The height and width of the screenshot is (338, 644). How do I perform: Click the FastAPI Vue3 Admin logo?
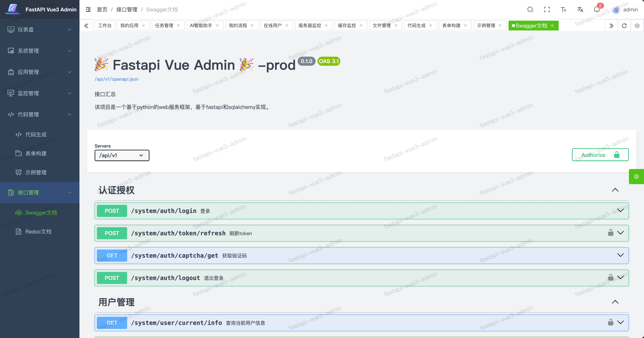(12, 9)
